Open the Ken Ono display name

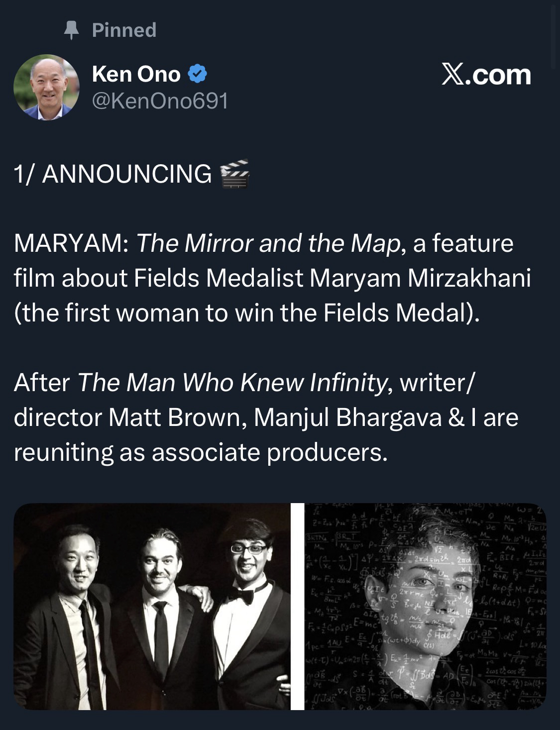[136, 75]
